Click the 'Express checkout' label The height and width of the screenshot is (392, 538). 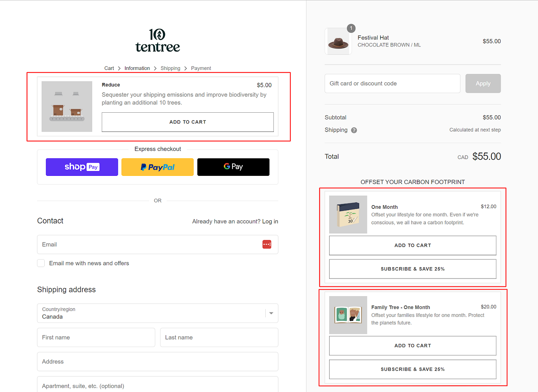click(158, 149)
